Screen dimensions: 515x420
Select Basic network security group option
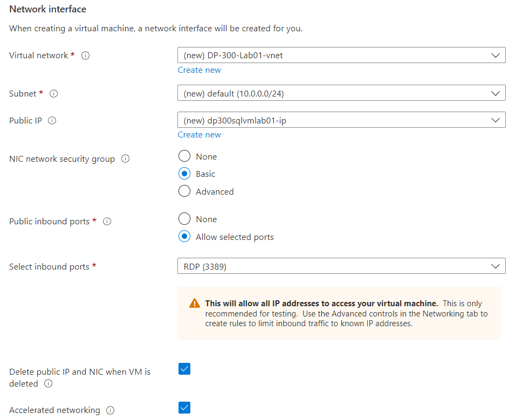pyautogui.click(x=184, y=174)
